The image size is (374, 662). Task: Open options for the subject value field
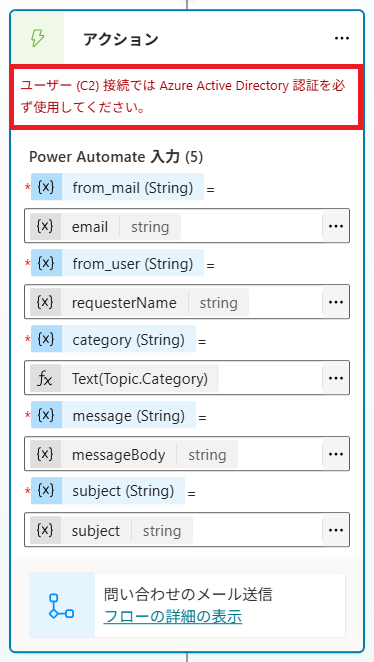click(x=336, y=530)
